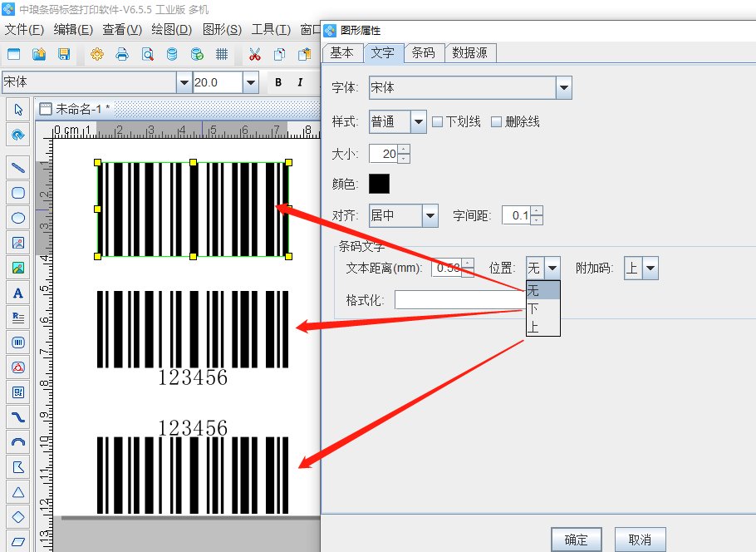Open the print icon on toolbar
The width and height of the screenshot is (756, 552).
click(x=122, y=54)
